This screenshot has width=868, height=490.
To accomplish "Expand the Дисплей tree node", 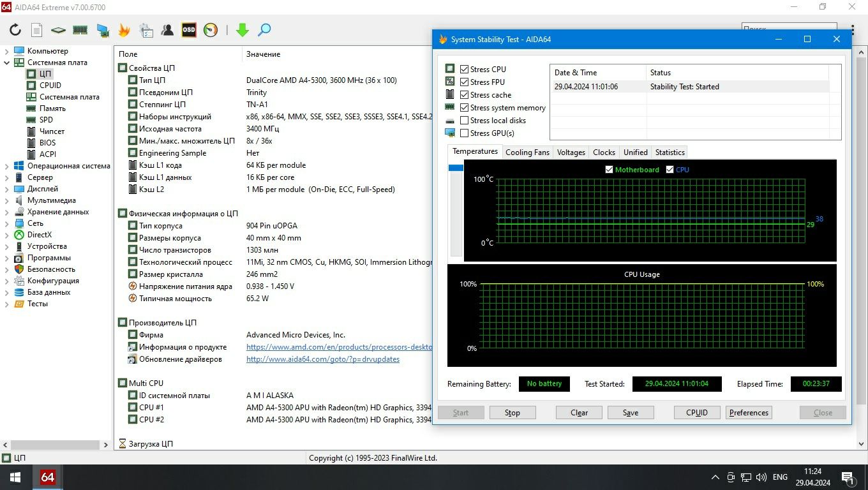I will pyautogui.click(x=7, y=189).
